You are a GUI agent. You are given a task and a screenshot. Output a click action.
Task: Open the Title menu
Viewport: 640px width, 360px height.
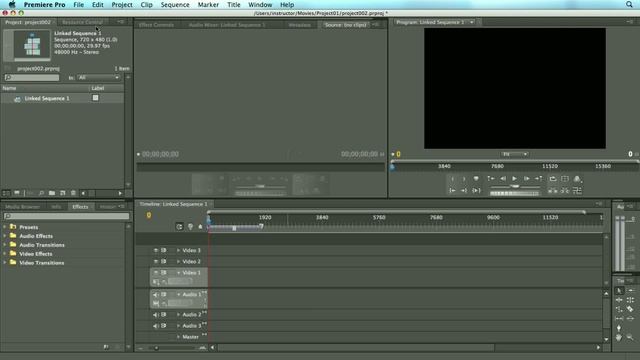(x=233, y=4)
